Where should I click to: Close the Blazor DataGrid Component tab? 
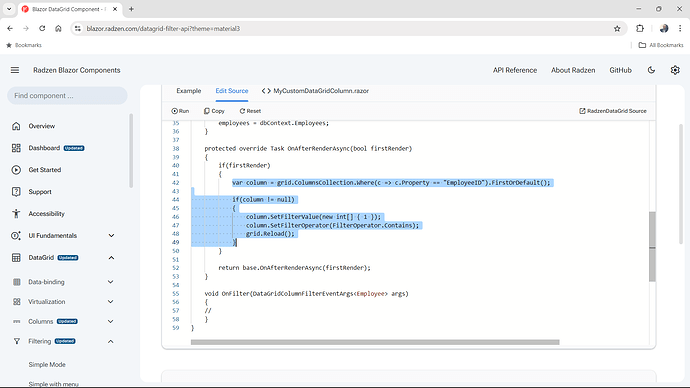(x=115, y=9)
